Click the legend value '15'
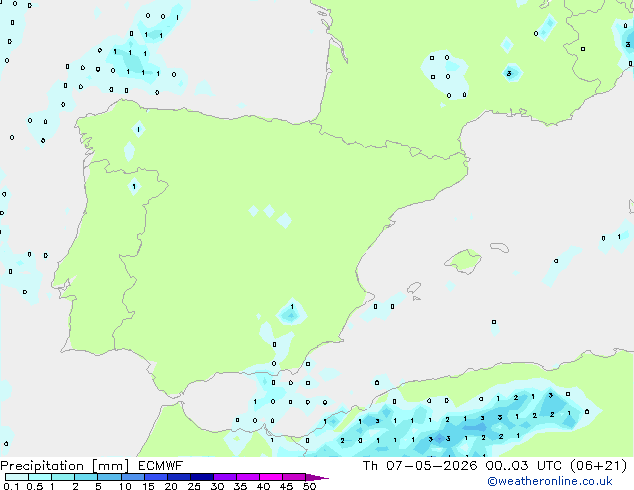Viewport: 634px width, 490px height. point(148,486)
